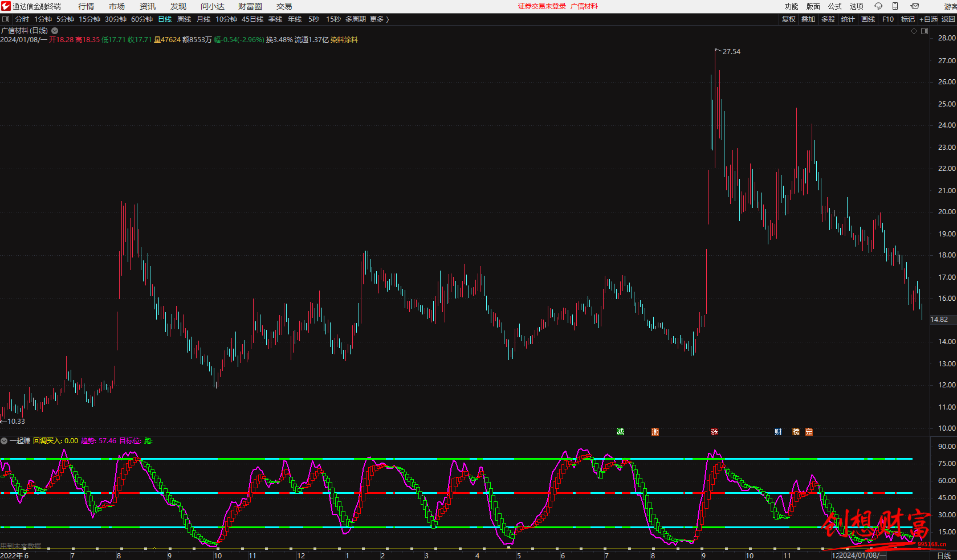Open 多周期 multi-period view

pos(356,19)
